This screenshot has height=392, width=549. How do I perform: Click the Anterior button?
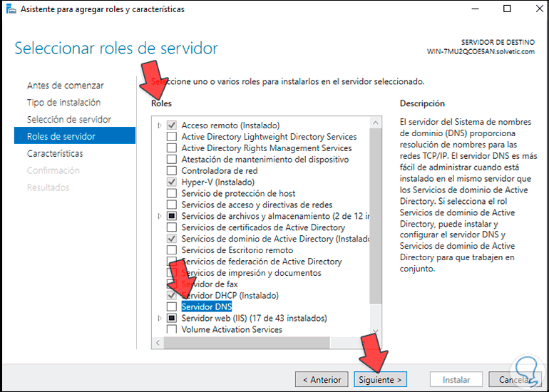click(x=322, y=380)
